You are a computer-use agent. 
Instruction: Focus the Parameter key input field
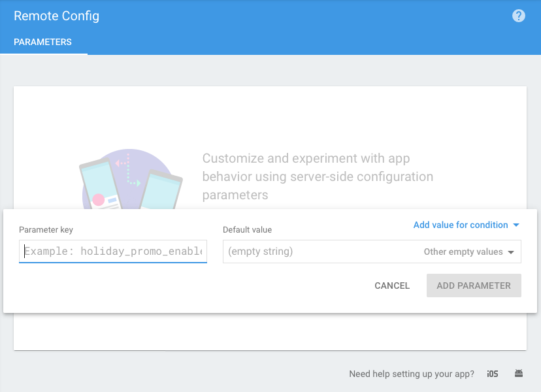113,252
